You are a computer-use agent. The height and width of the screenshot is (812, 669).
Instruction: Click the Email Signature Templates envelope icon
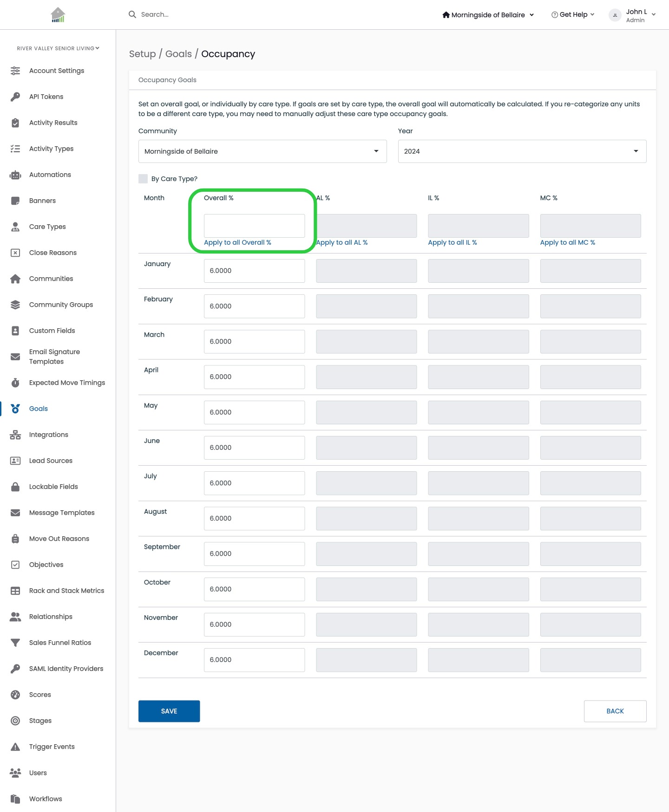[x=15, y=357]
